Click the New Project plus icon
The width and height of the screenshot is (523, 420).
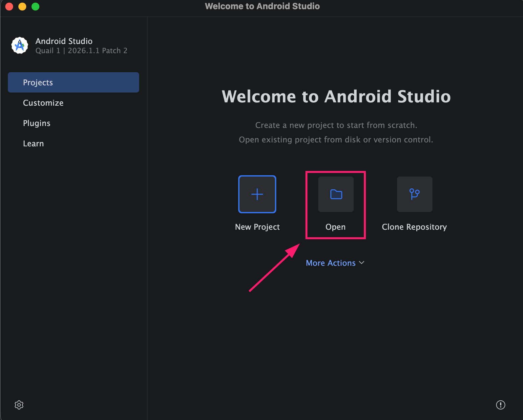257,194
